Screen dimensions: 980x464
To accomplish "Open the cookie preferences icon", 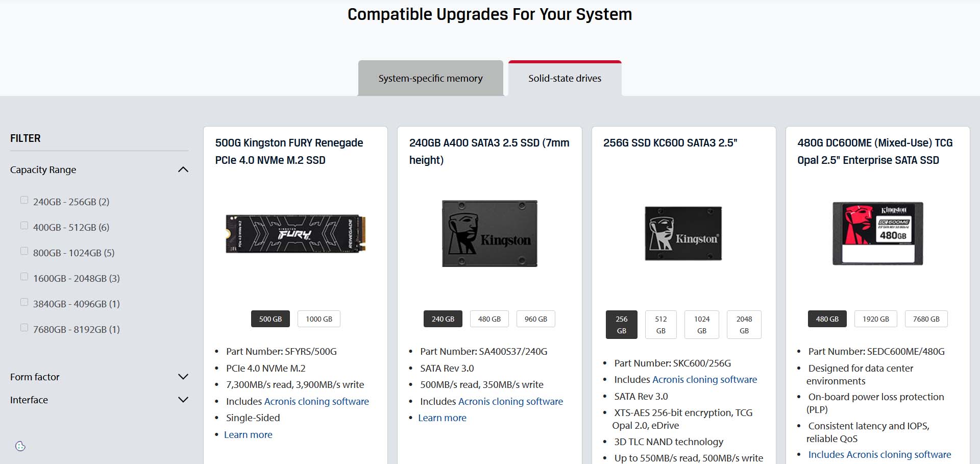I will point(20,446).
